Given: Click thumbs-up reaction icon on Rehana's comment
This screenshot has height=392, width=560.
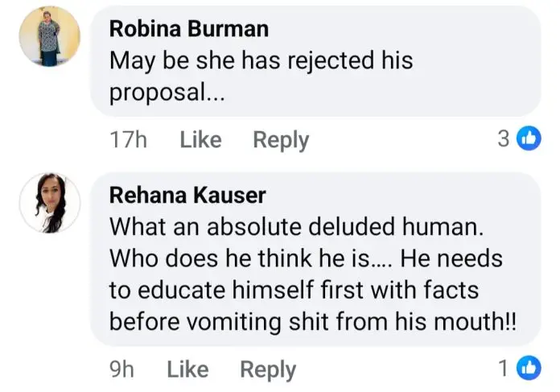Looking at the screenshot, I should 529,369.
